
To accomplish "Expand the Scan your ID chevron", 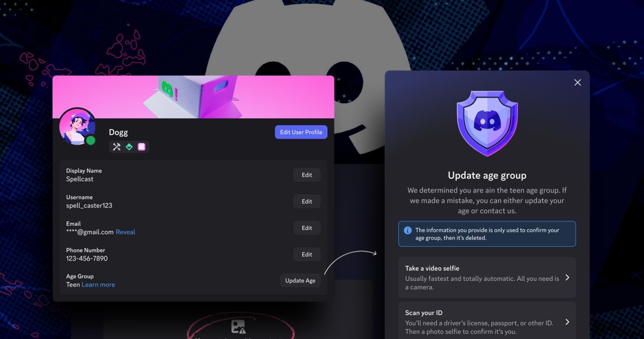I will point(567,322).
